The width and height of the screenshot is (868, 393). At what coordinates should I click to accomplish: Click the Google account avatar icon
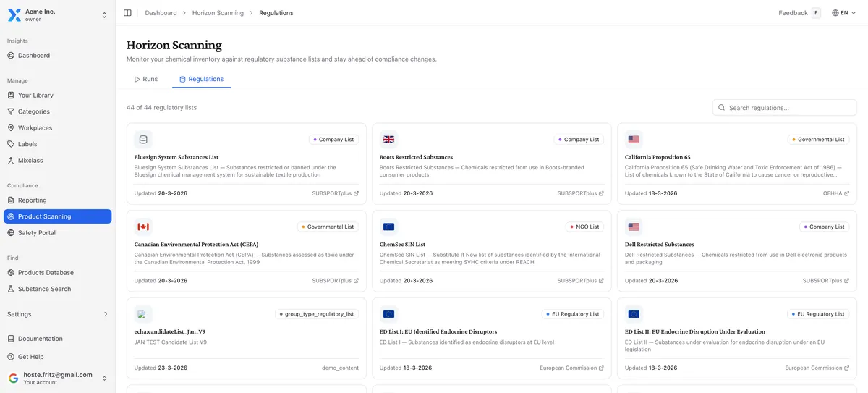point(13,378)
